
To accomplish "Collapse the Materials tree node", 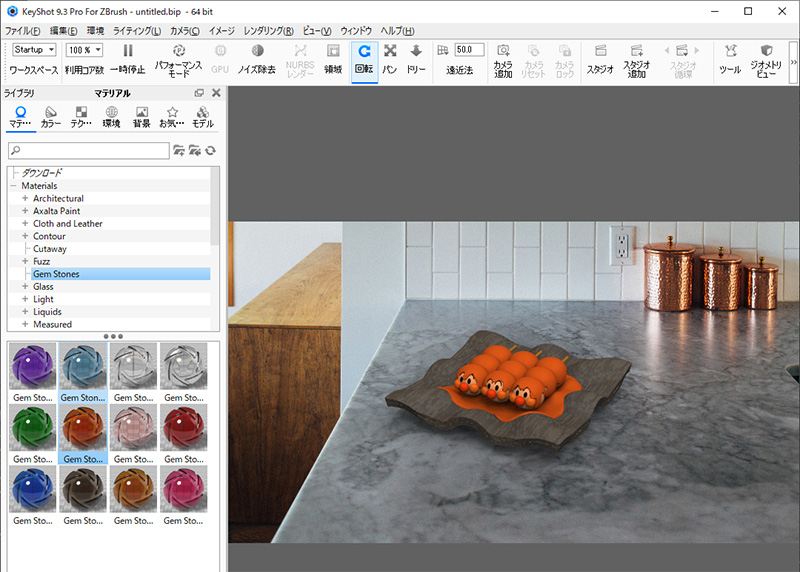I will tap(14, 186).
